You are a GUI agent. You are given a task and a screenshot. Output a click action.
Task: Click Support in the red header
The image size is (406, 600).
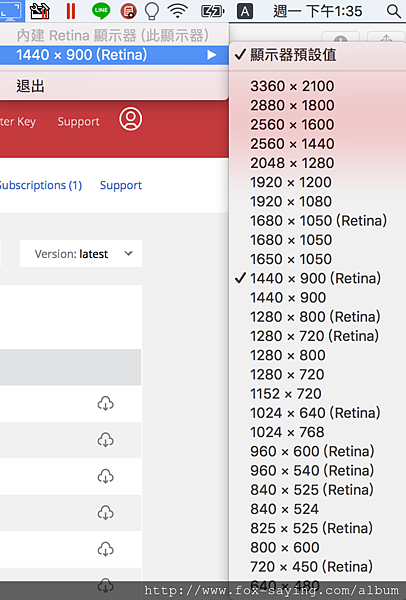[x=78, y=122]
